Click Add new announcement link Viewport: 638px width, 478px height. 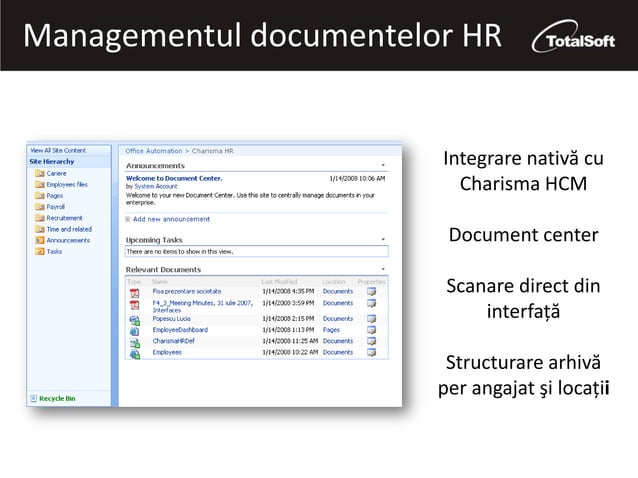(x=171, y=219)
